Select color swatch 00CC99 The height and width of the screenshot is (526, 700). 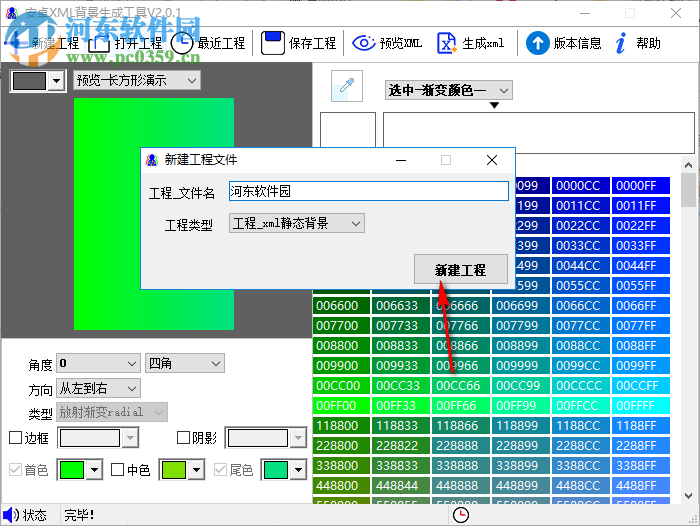coord(521,386)
